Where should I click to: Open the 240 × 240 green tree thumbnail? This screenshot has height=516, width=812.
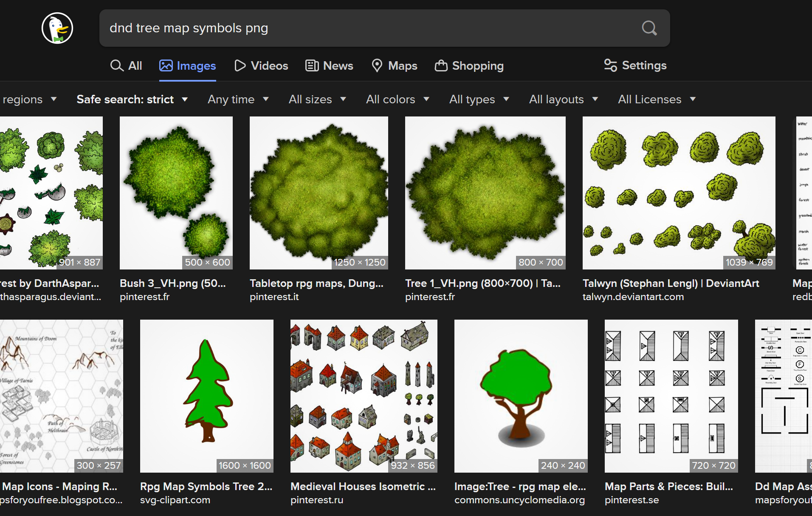[x=521, y=396]
